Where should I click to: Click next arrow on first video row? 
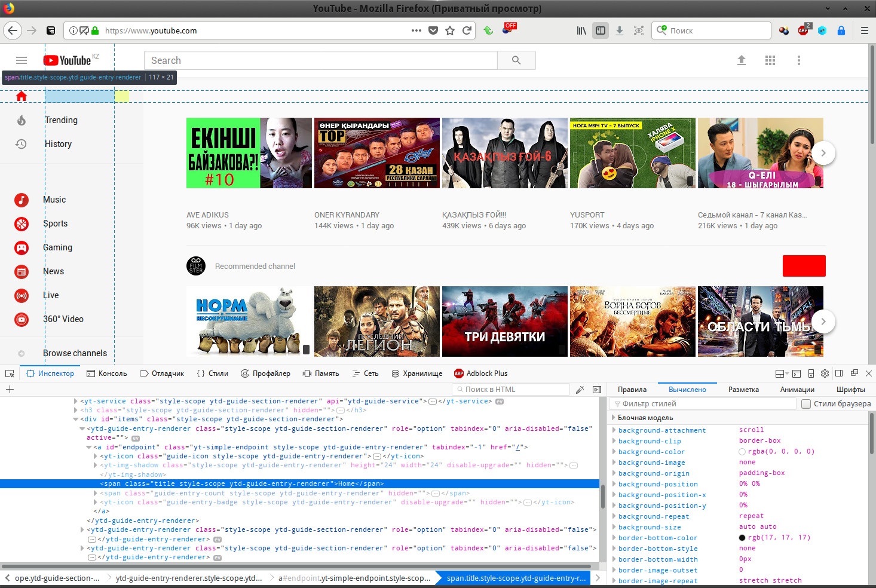(823, 153)
